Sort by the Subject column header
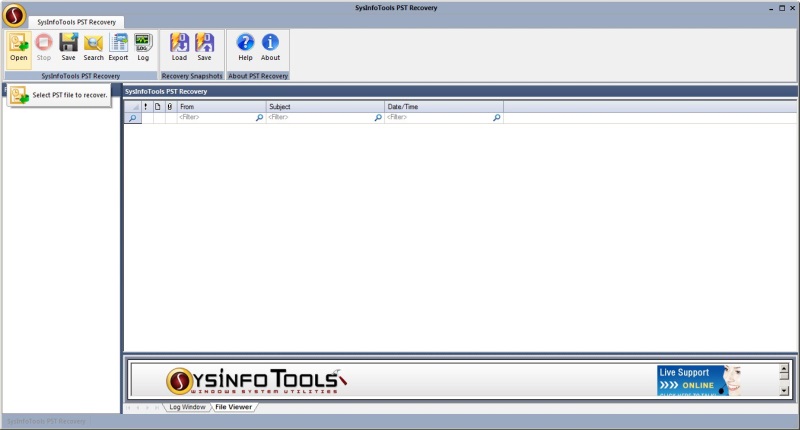800x430 pixels. click(325, 106)
